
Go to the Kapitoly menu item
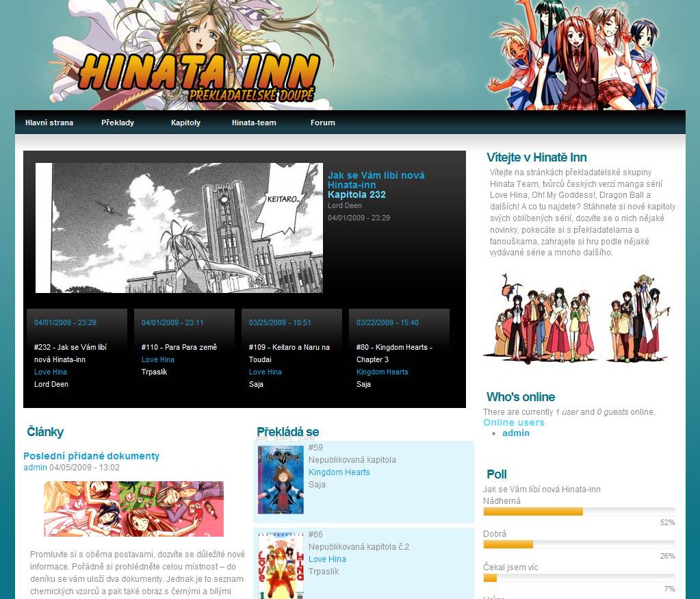point(185,123)
